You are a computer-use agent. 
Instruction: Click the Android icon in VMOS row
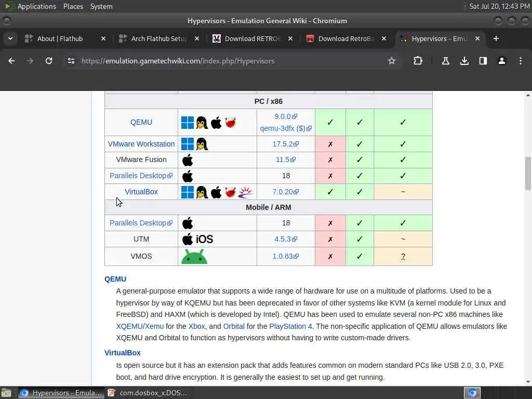[x=194, y=256]
